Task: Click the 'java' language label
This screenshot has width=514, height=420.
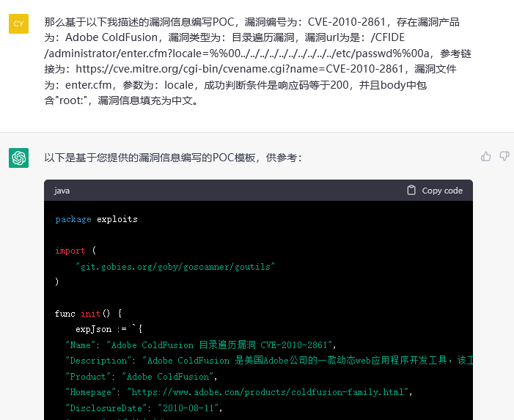Action: (x=62, y=191)
